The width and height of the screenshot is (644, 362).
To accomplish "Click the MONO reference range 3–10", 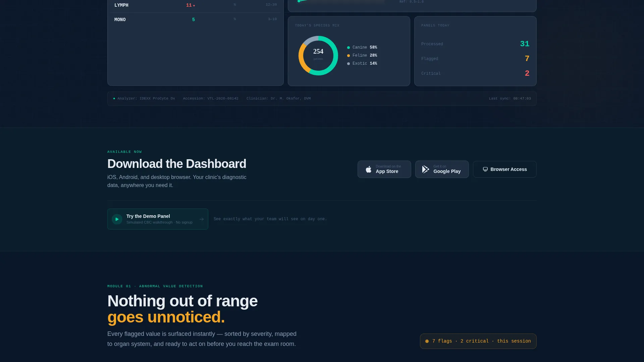I will [x=272, y=19].
